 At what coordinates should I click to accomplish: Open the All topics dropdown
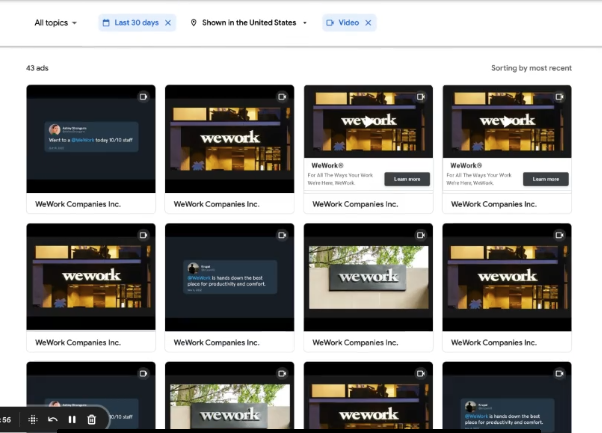click(55, 22)
